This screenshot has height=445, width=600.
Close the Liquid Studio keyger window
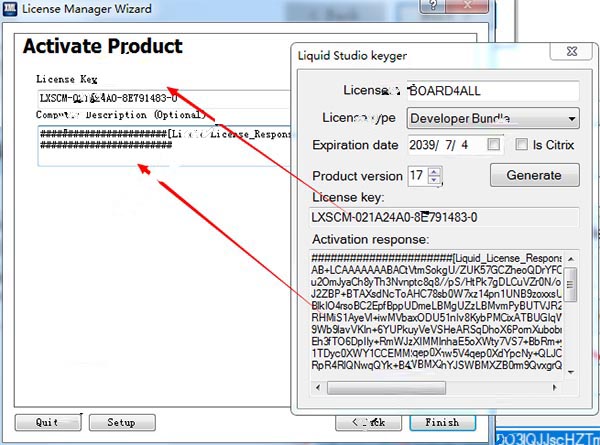[572, 51]
